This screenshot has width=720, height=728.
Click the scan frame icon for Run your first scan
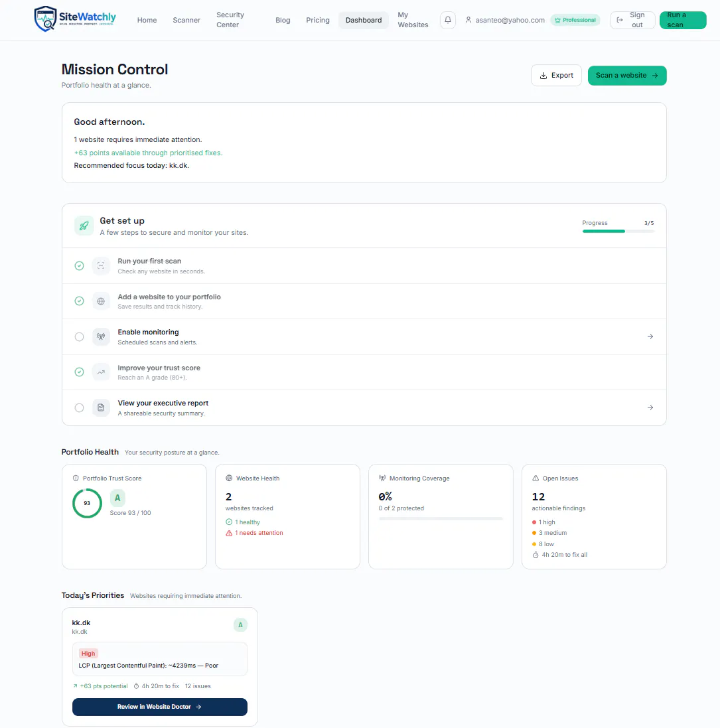pyautogui.click(x=101, y=265)
